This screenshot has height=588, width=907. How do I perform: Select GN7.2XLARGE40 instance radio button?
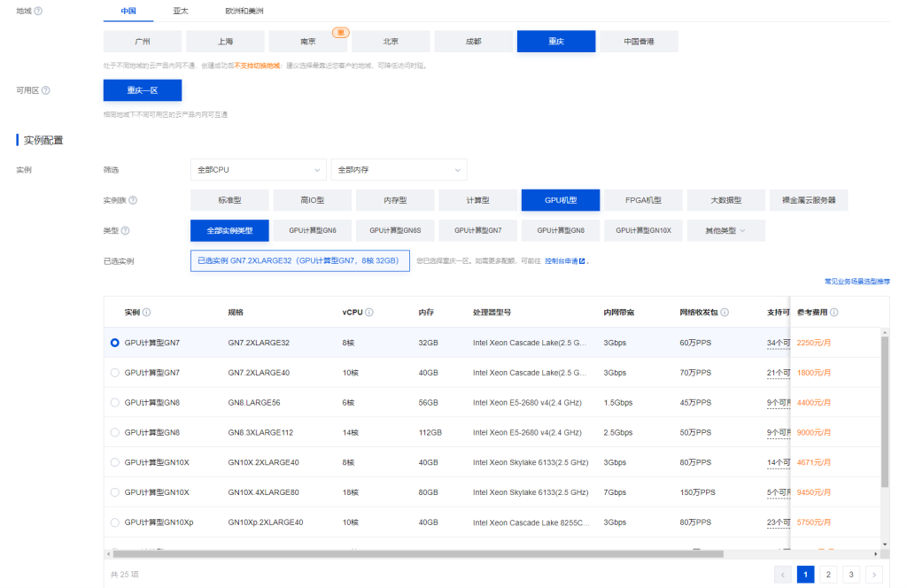click(x=114, y=373)
